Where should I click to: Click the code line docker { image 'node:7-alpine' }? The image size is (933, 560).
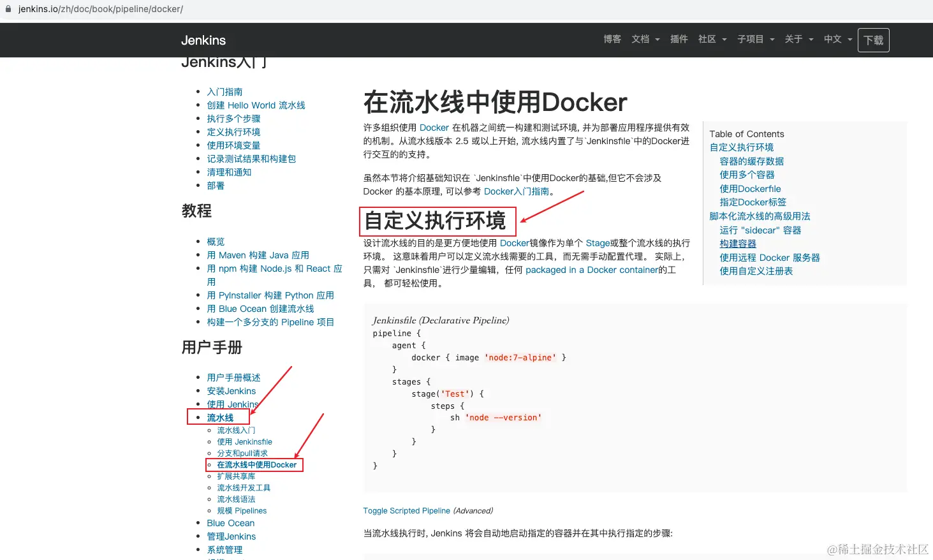[x=489, y=358]
